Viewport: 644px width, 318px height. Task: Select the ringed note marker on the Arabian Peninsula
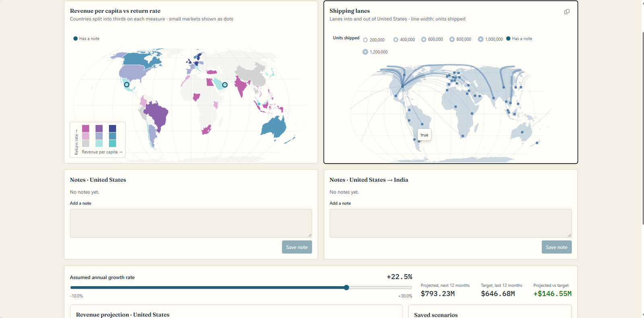225,85
